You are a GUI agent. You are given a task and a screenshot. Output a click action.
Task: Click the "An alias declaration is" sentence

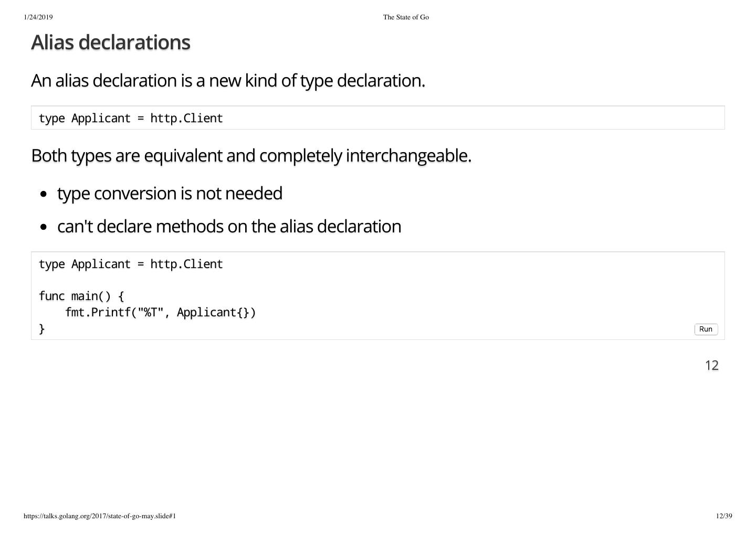coord(228,81)
